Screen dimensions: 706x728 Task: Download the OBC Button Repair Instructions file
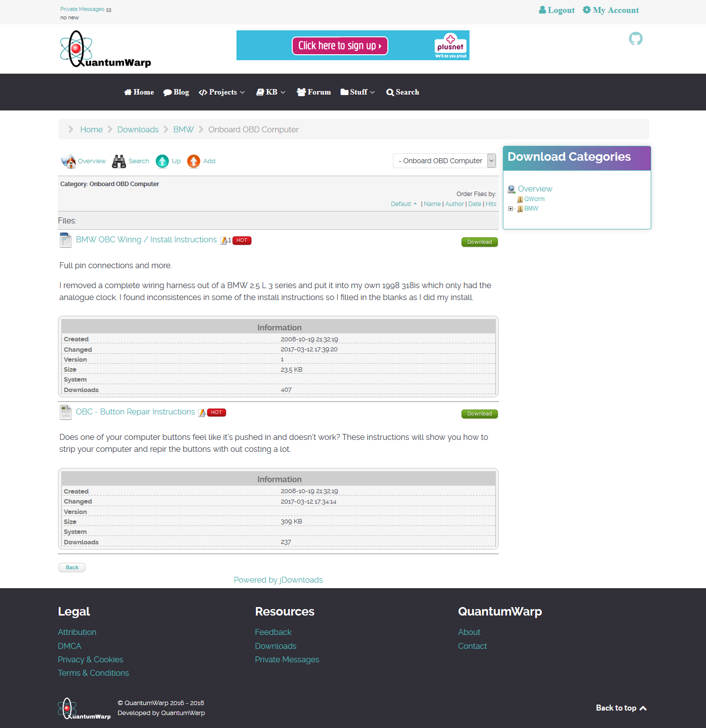[x=479, y=414]
